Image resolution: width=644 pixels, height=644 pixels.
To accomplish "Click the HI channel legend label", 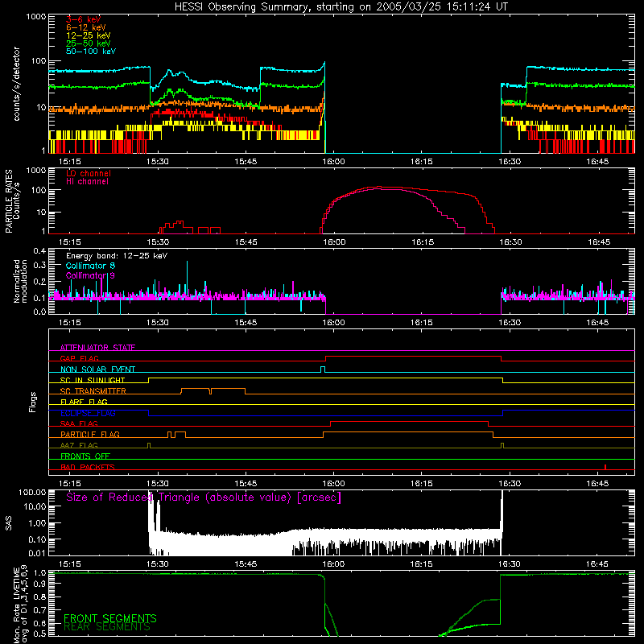I will click(x=87, y=181).
